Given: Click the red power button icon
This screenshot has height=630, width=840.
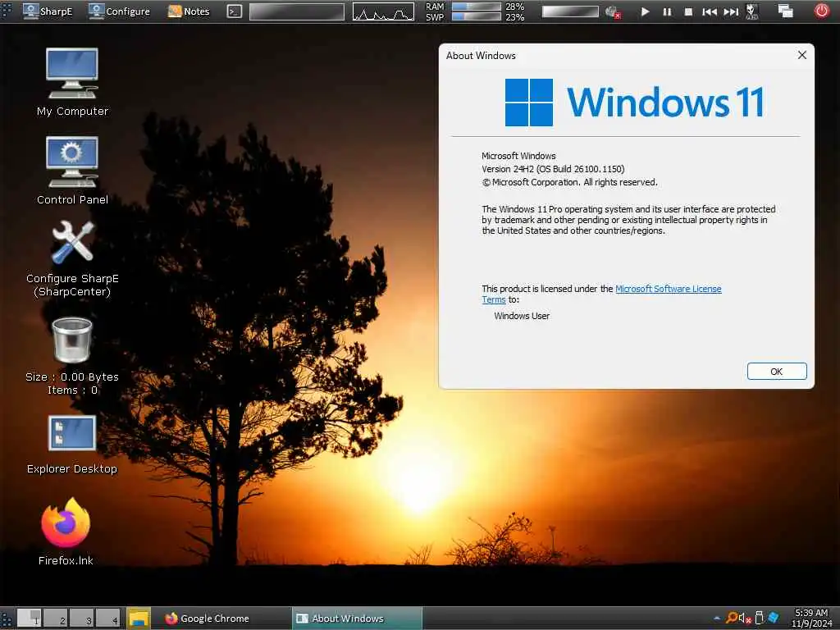Looking at the screenshot, I should 821,11.
